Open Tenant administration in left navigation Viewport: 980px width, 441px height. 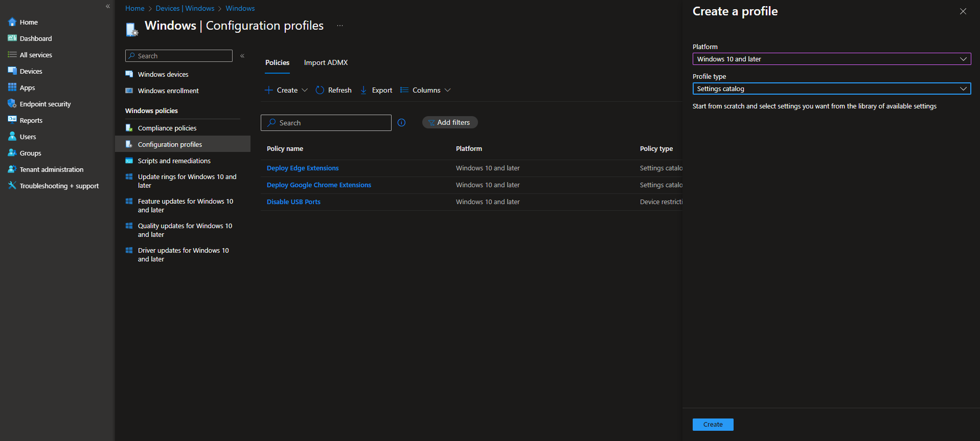(x=52, y=169)
